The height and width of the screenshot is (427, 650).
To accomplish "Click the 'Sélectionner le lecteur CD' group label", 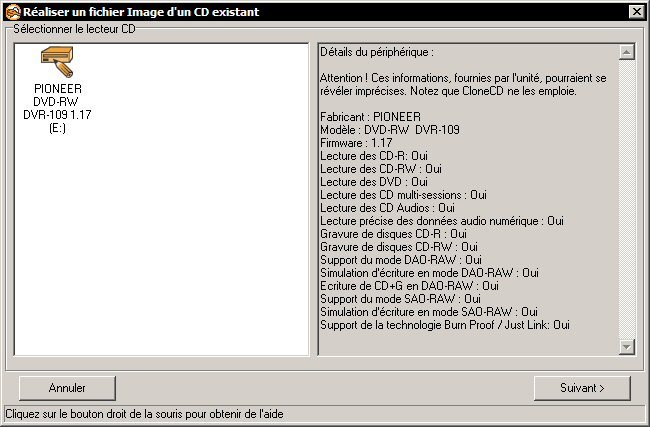I will pyautogui.click(x=74, y=29).
